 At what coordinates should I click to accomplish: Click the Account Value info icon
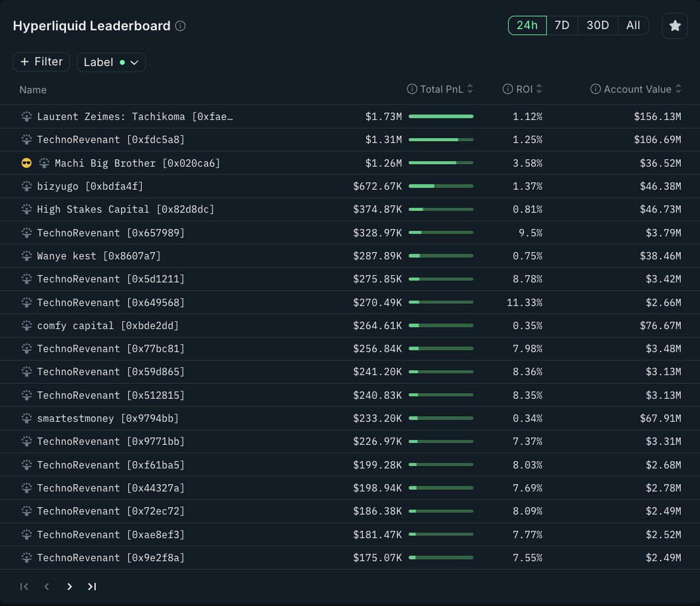click(595, 89)
